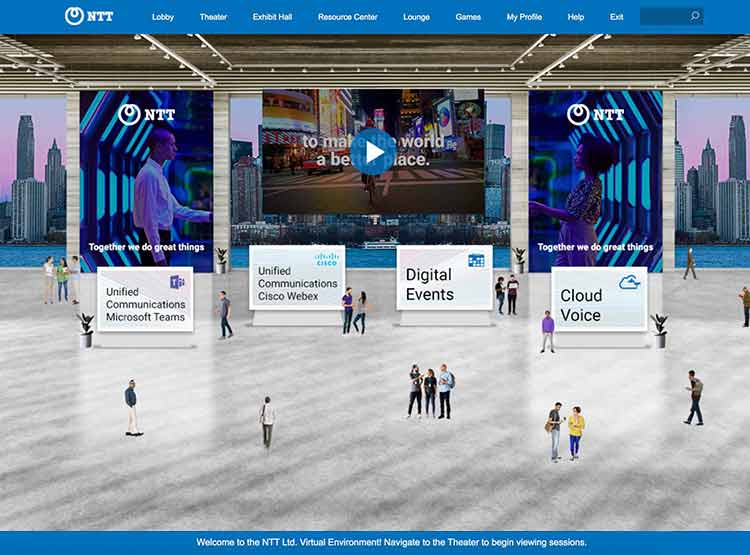Click the Cloud Voice cloud icon
Viewport: 750px width, 555px height.
[629, 282]
